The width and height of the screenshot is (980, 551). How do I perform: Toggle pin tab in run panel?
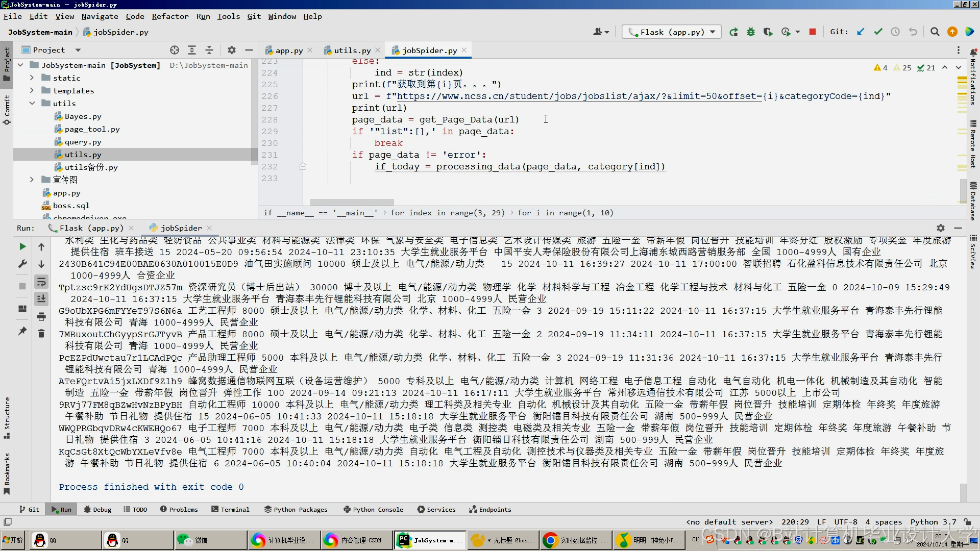22,331
